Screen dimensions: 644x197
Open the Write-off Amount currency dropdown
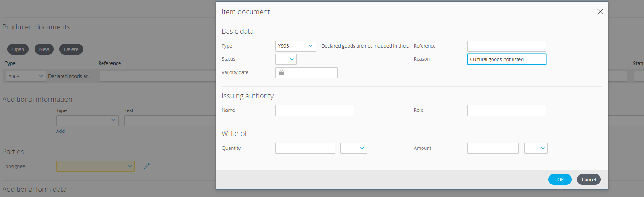(x=536, y=149)
